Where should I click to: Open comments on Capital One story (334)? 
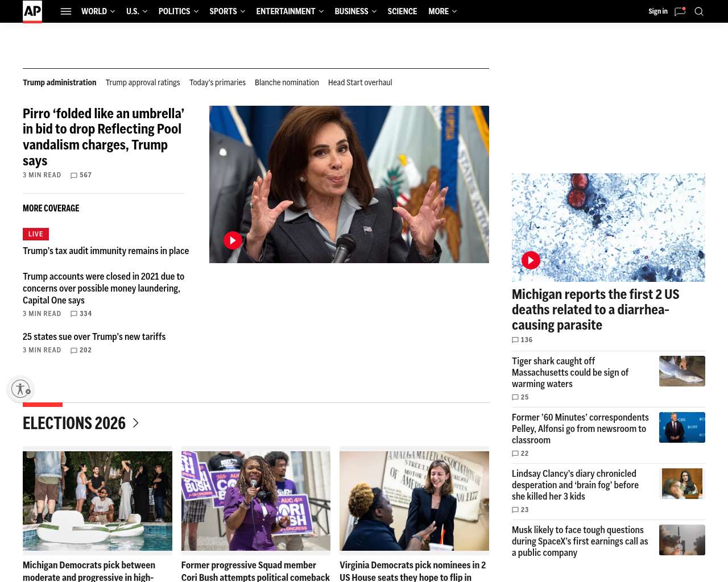[81, 314]
